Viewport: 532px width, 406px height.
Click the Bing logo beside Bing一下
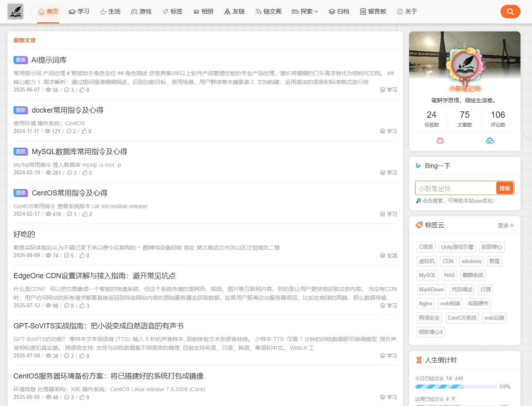coord(418,166)
